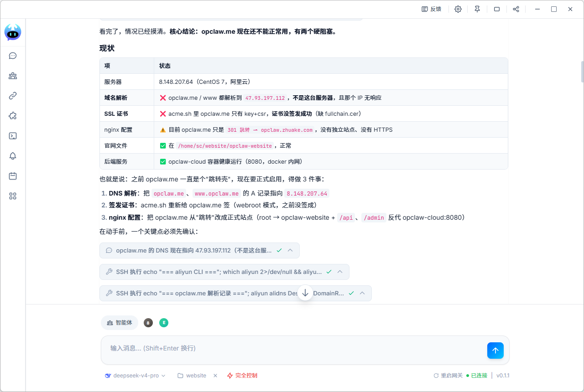Click 重启网关 restart gateway
This screenshot has width=584, height=392.
point(448,376)
